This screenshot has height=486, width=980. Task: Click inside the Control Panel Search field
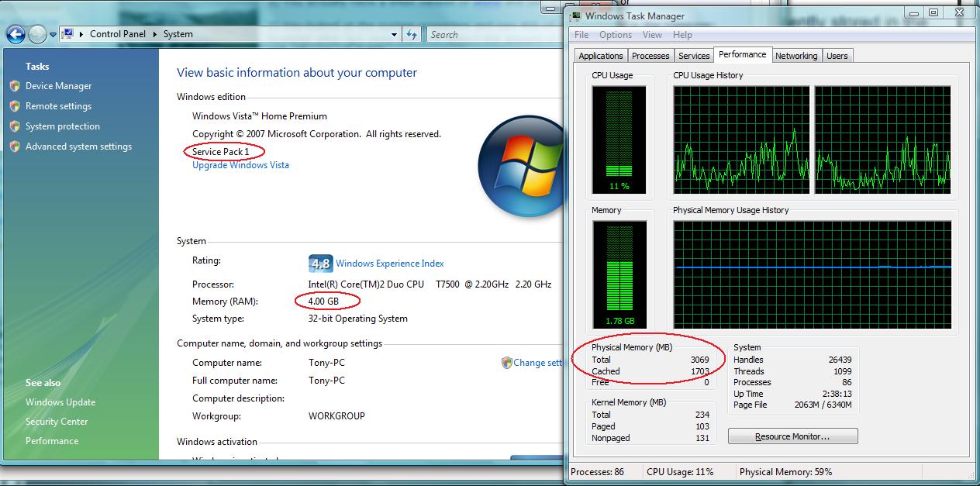coord(496,34)
